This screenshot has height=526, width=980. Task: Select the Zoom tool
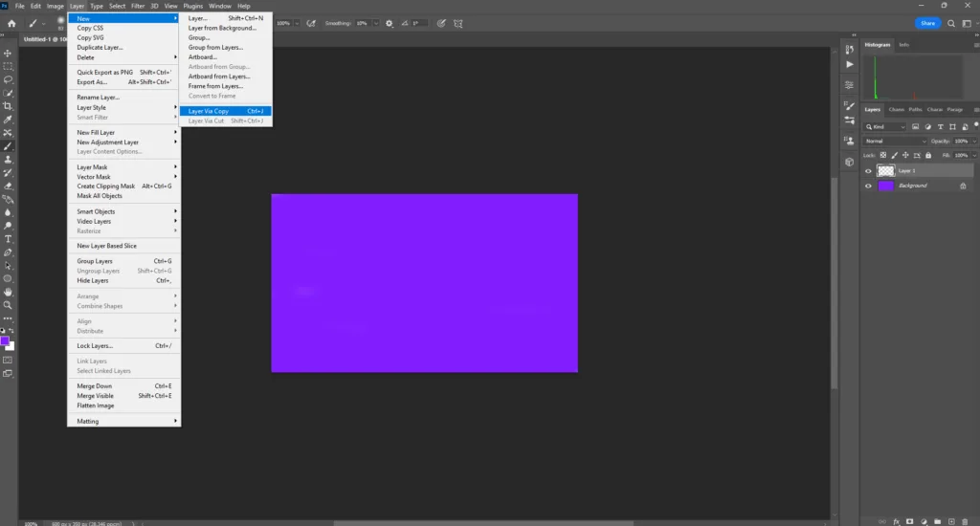pos(8,305)
